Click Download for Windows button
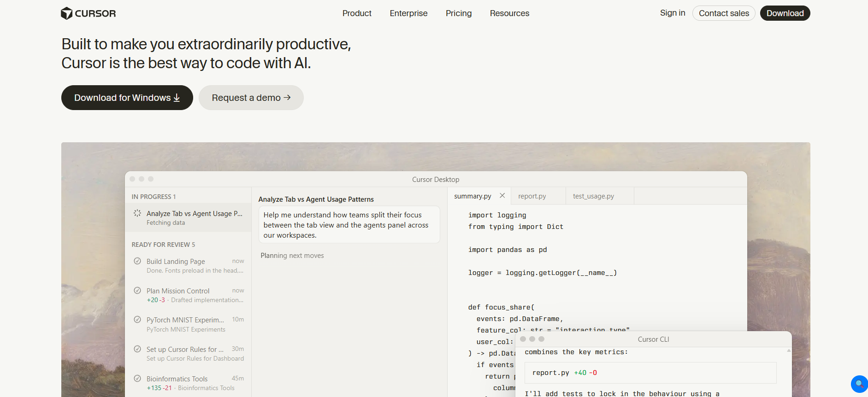868x397 pixels. [x=127, y=98]
